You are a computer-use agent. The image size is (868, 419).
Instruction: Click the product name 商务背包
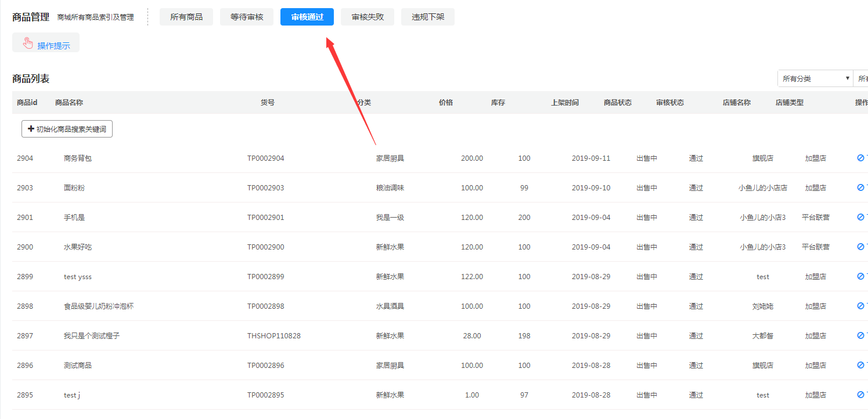coord(78,158)
